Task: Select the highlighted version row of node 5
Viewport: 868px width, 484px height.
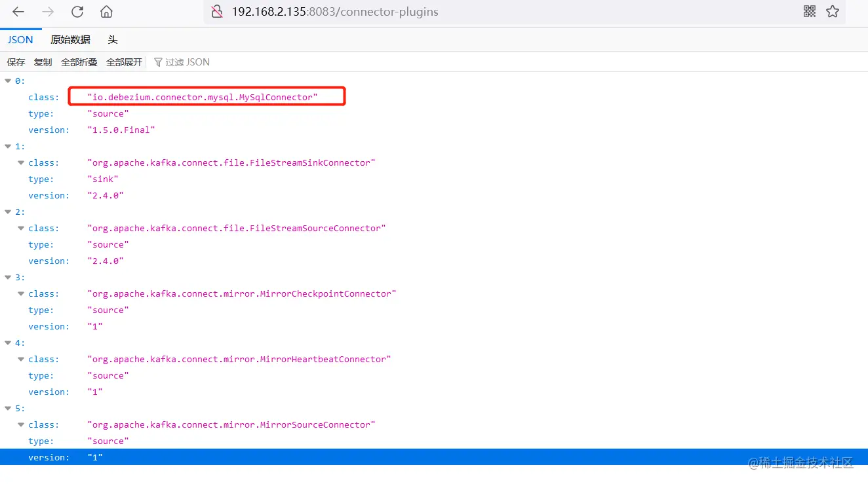Action: (434, 457)
